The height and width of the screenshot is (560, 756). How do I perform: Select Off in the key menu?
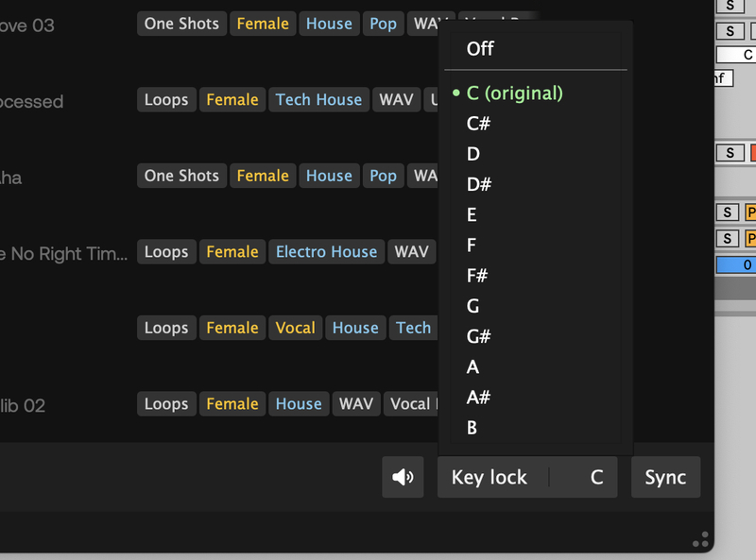[480, 48]
